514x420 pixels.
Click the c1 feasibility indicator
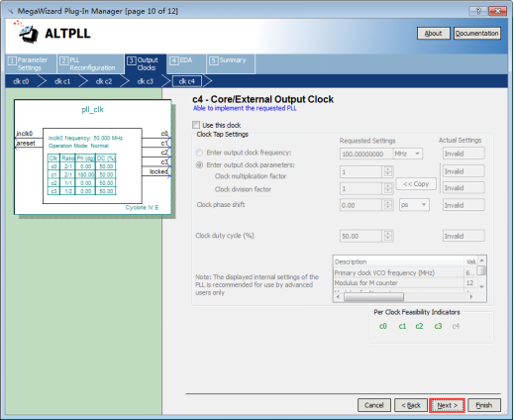pyautogui.click(x=402, y=326)
